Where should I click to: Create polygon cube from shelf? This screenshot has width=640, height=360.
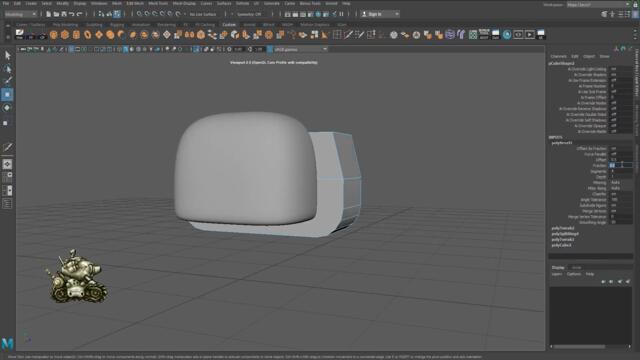[64, 35]
